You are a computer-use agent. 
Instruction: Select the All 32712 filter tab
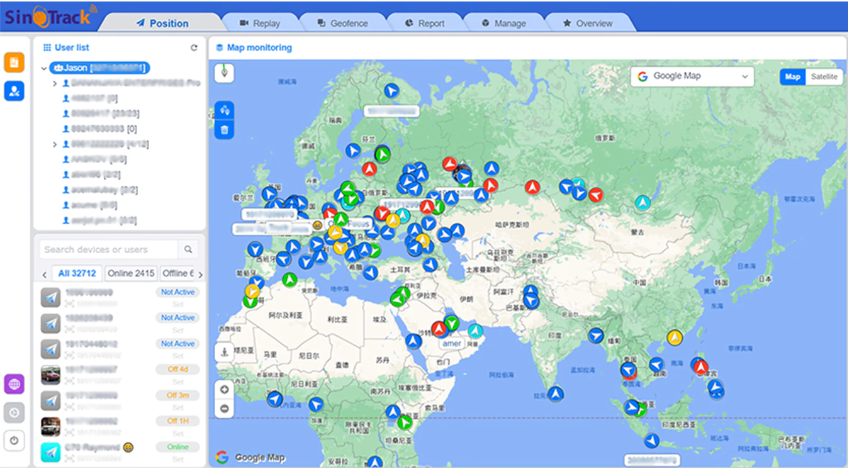77,273
